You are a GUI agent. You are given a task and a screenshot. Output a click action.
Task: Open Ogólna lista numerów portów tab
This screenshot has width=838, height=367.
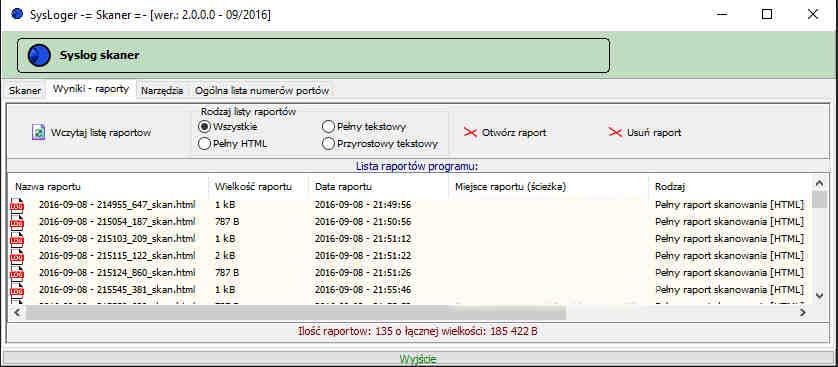pos(262,91)
